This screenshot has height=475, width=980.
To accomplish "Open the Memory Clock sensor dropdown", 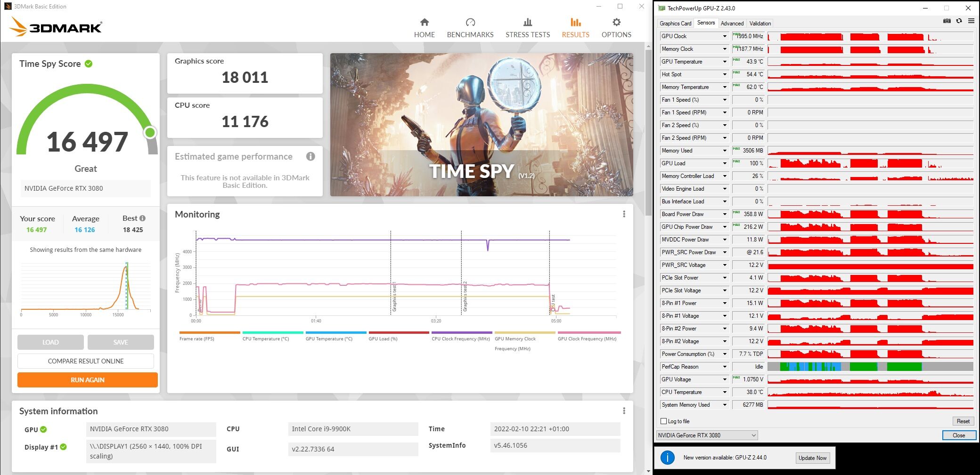I will [725, 49].
